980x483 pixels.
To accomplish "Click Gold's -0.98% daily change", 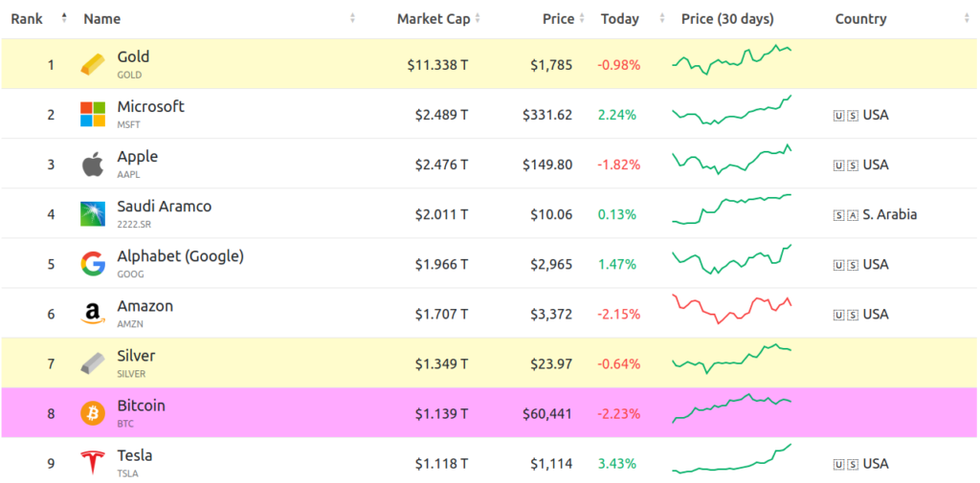I will (619, 65).
